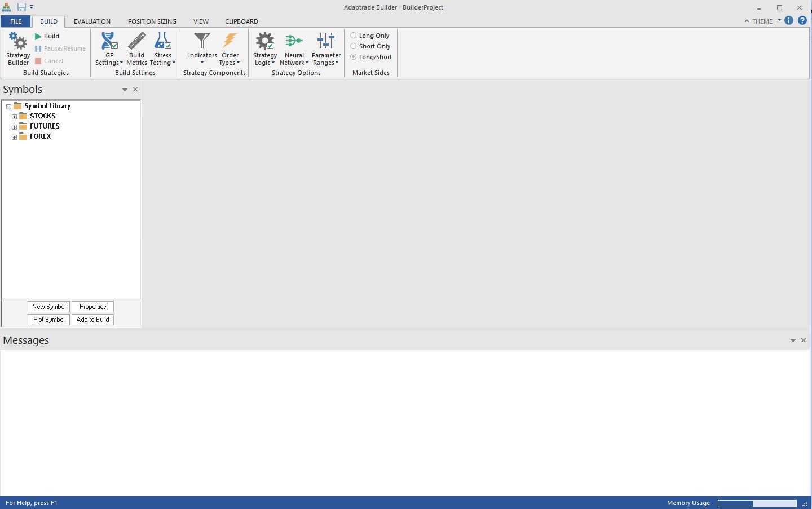The image size is (812, 509).
Task: Click the Cancel build control
Action: 49,61
